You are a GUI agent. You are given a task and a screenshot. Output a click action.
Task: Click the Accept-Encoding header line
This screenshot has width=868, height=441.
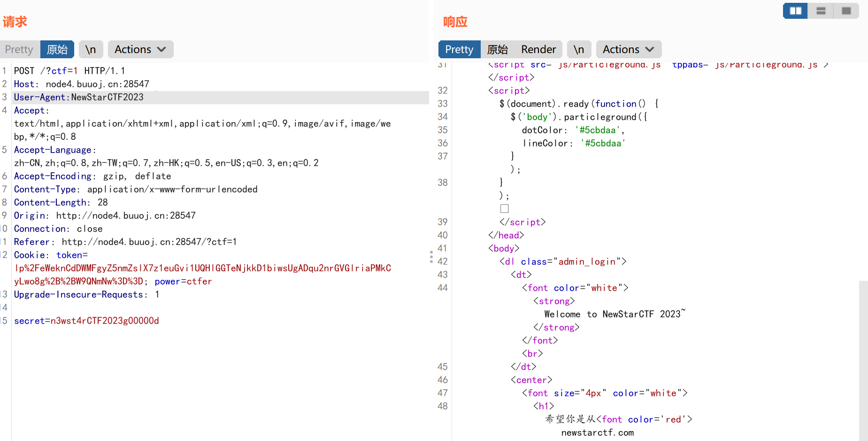point(92,176)
